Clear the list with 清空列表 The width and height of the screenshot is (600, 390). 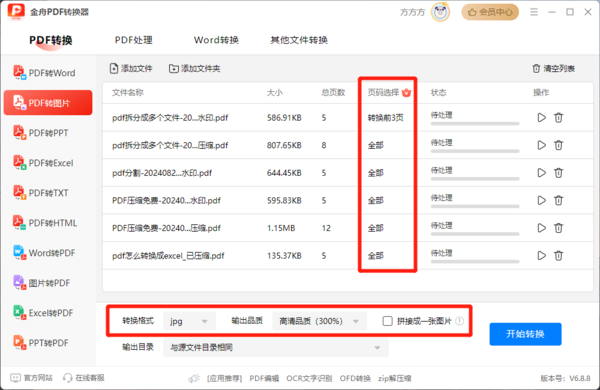click(x=554, y=69)
